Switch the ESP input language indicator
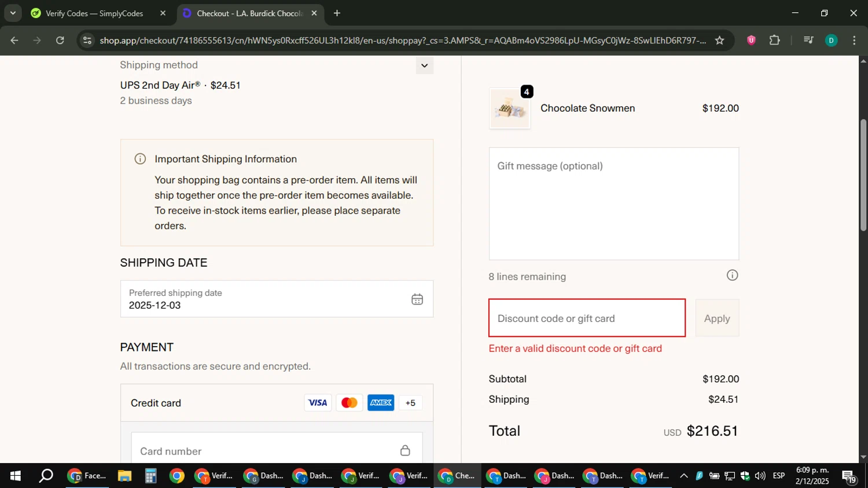Image resolution: width=868 pixels, height=488 pixels. click(779, 476)
